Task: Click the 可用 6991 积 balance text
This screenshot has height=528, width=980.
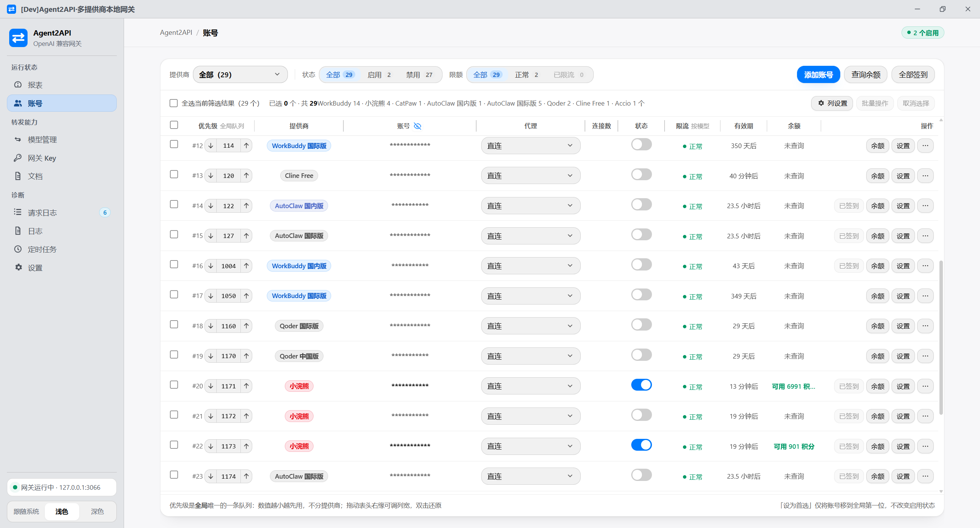Action: point(793,386)
